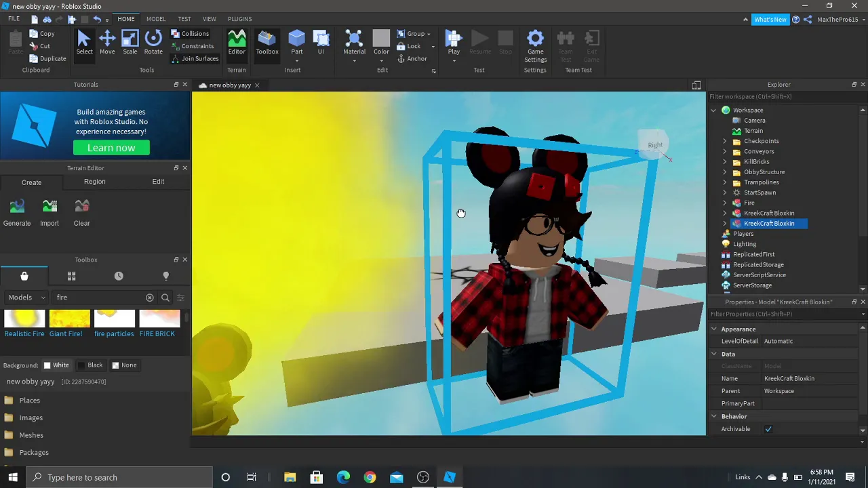Expand the ObbyStructure folder
This screenshot has height=488, width=868.
tap(724, 172)
